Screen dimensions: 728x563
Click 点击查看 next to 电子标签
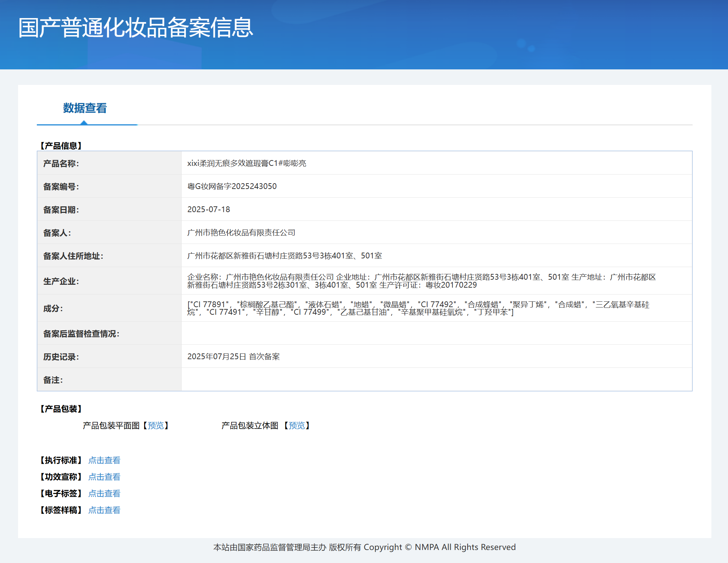pos(104,494)
